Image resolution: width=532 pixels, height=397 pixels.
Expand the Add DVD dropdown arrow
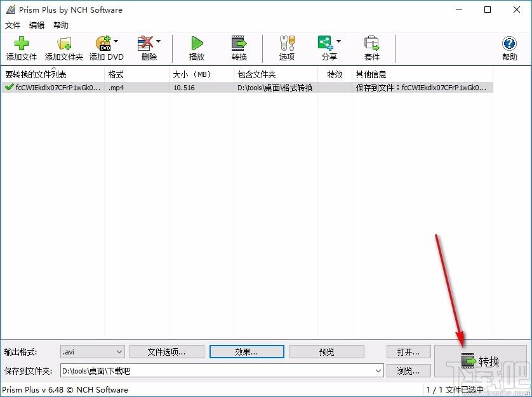coord(116,41)
